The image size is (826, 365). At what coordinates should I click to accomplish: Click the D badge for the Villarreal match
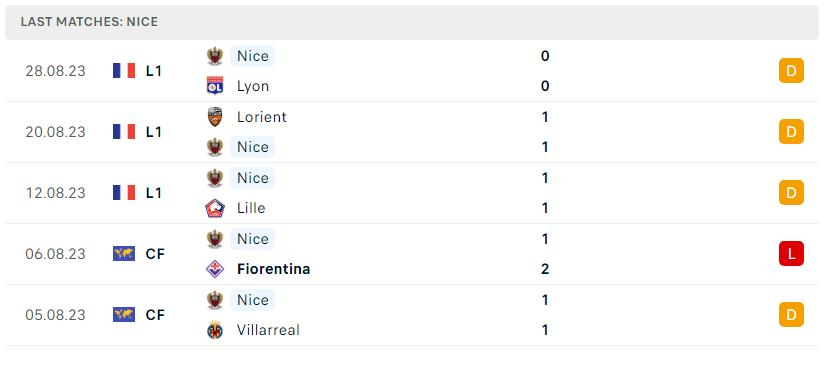click(x=791, y=315)
